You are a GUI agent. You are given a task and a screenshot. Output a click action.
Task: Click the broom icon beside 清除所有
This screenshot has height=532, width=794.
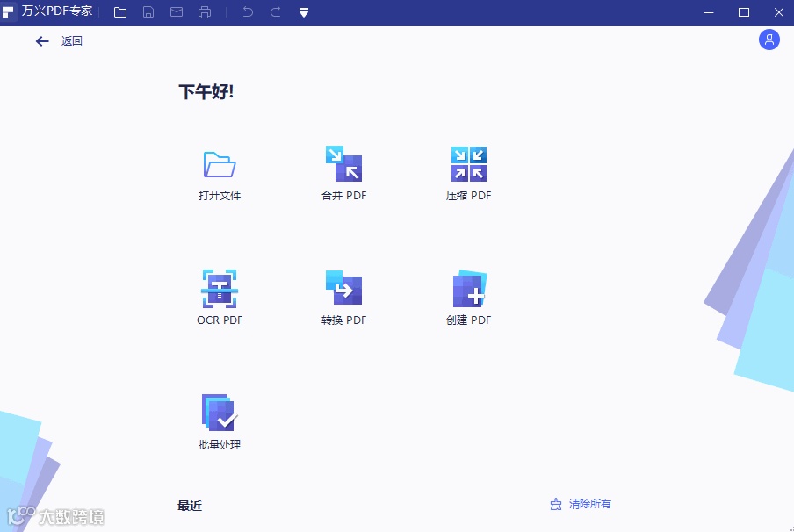click(556, 505)
